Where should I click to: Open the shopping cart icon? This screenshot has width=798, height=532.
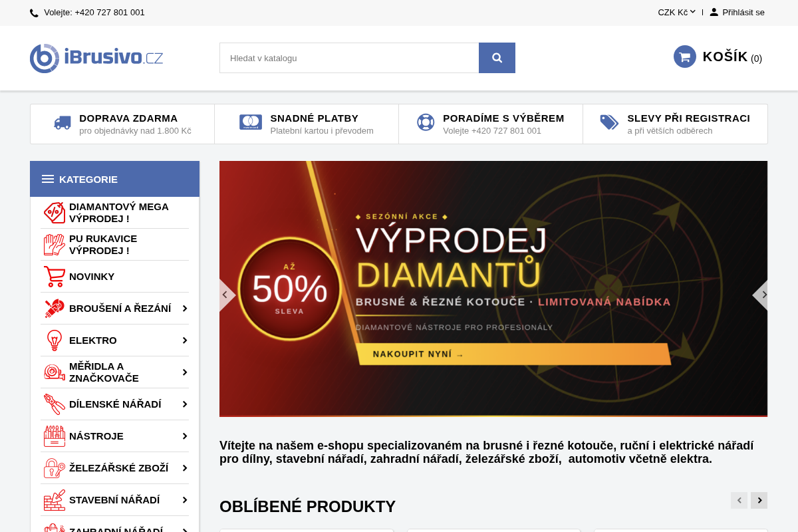[x=684, y=57]
